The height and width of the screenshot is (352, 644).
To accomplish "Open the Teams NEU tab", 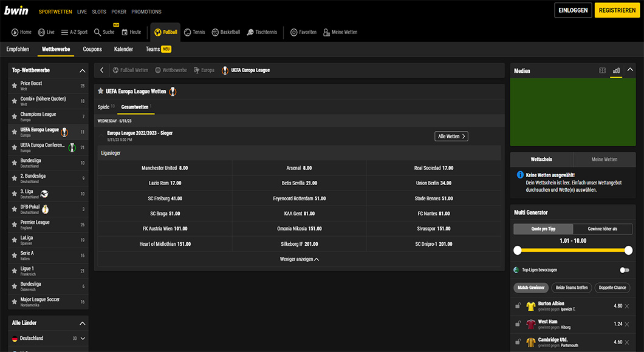I will click(x=159, y=49).
